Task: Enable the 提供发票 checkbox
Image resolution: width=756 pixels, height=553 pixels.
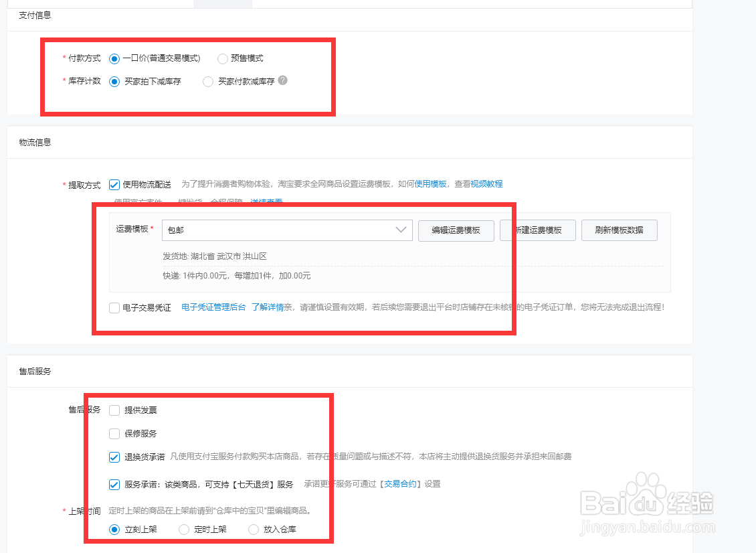Action: tap(114, 410)
